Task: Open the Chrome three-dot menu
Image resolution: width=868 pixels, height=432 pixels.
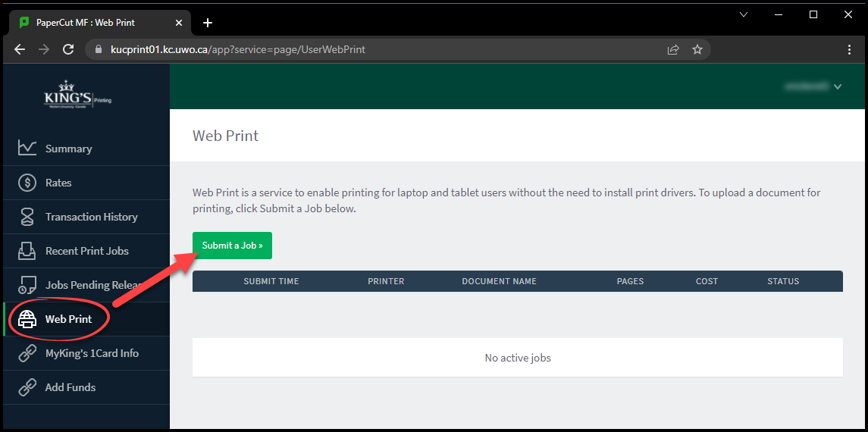Action: pyautogui.click(x=849, y=49)
